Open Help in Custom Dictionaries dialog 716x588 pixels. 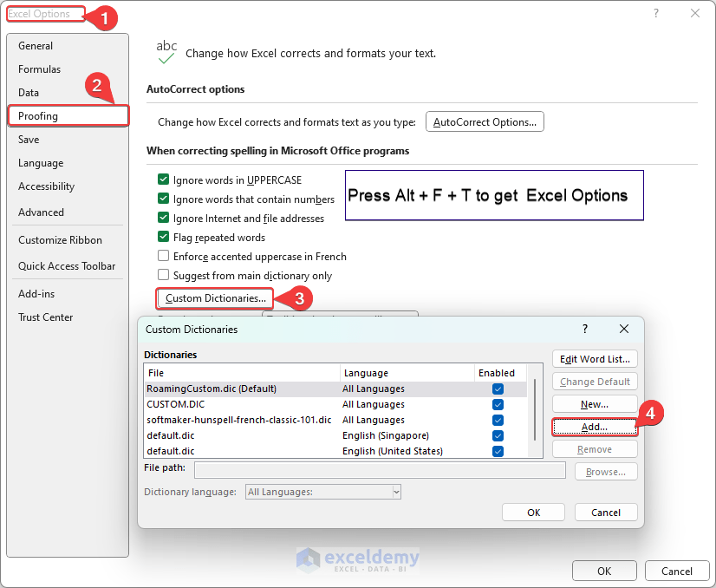[584, 330]
